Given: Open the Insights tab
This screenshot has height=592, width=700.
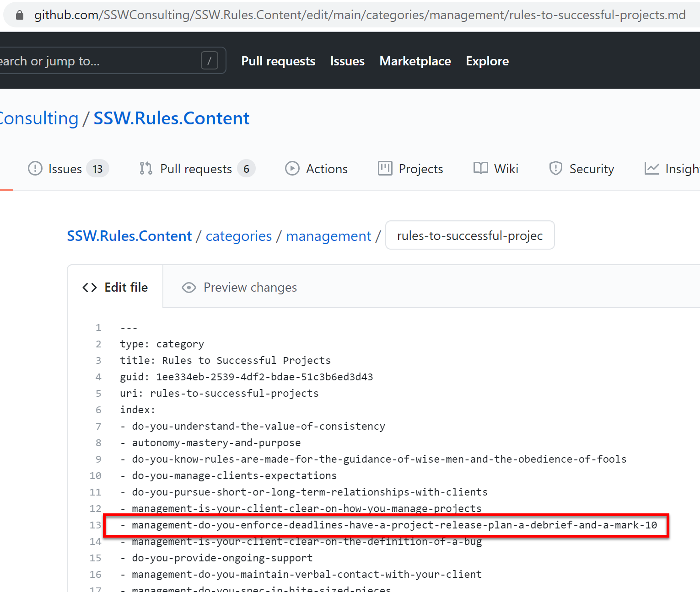Looking at the screenshot, I should pyautogui.click(x=672, y=169).
